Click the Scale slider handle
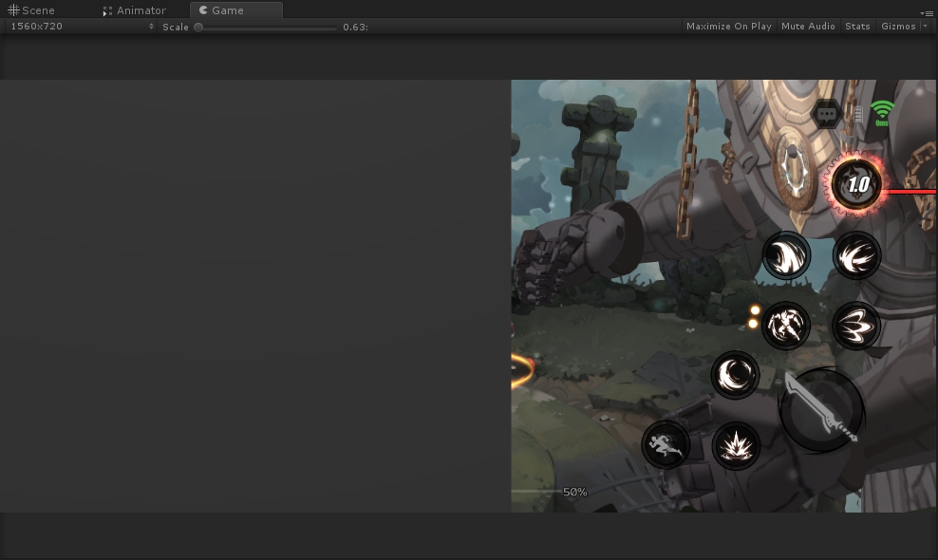 click(198, 27)
